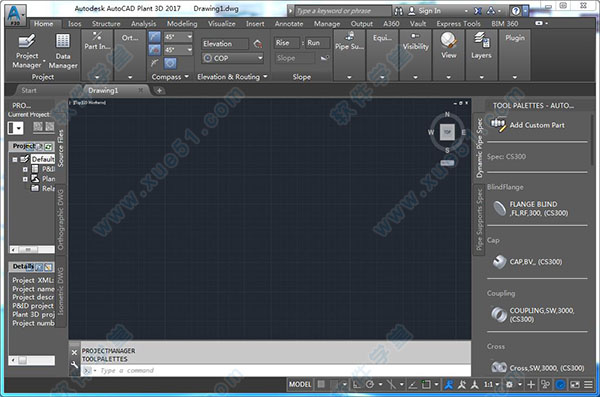Toggle object snap tracking angle icon
The image size is (600, 397).
[412, 384]
